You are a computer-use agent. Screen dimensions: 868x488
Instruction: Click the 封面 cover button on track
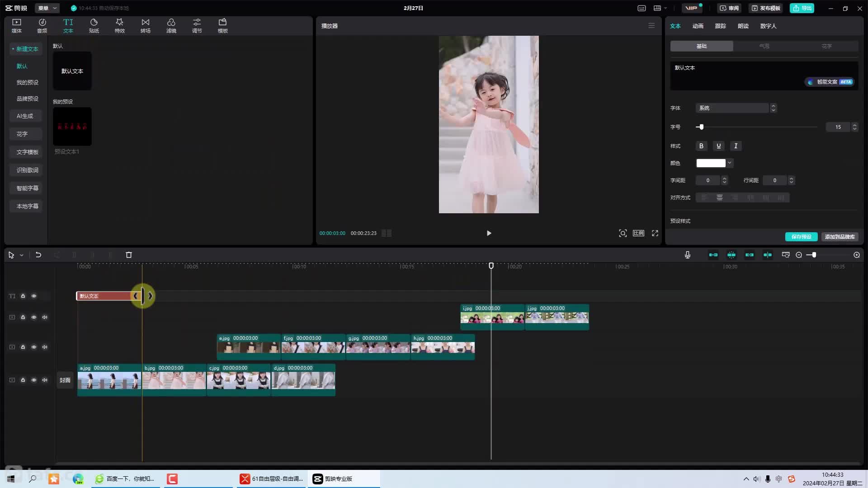click(65, 380)
